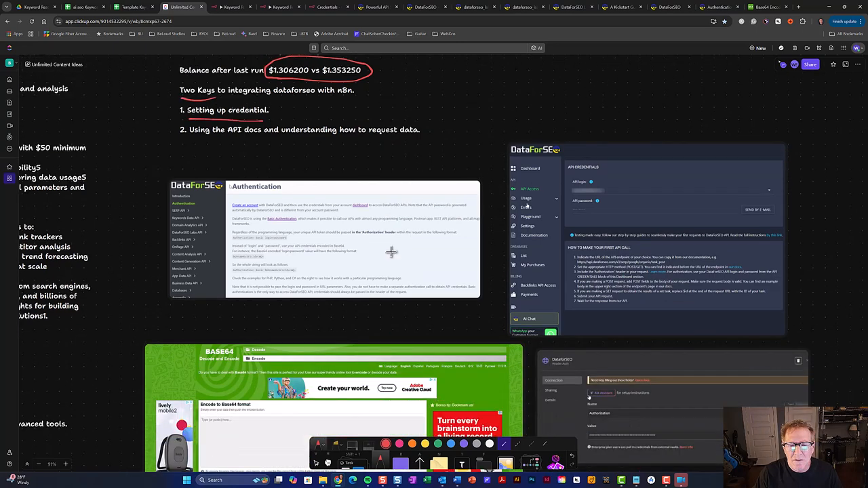Choose the sticky note tool
This screenshot has width=868, height=488.
[x=439, y=464]
